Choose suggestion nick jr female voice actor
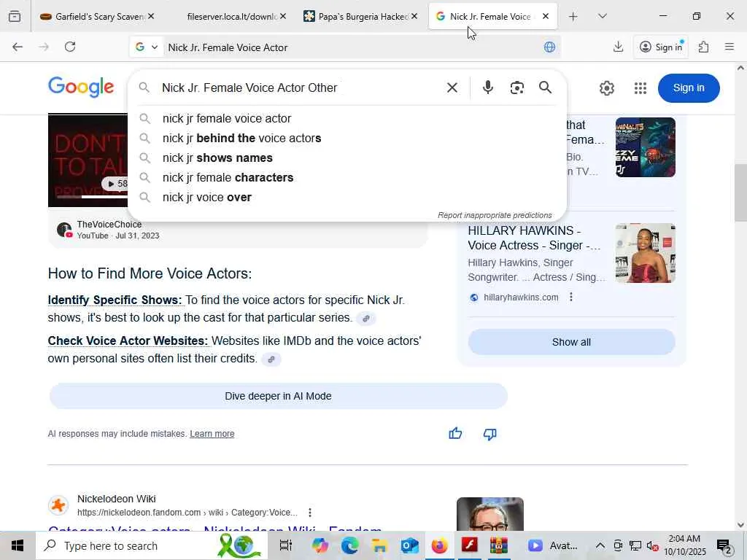This screenshot has height=560, width=747. tap(347, 118)
